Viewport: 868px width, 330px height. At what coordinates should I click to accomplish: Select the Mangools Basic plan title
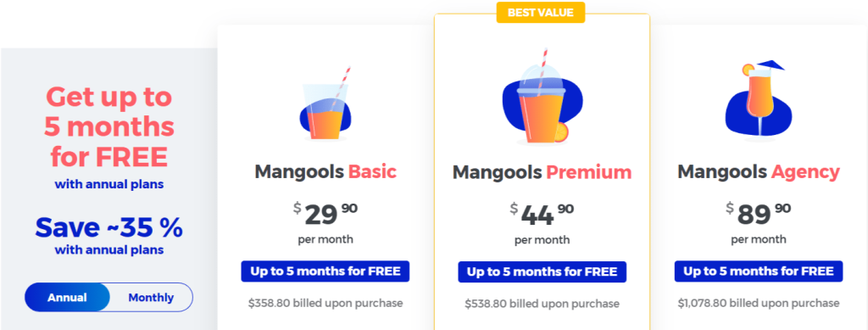(x=325, y=171)
